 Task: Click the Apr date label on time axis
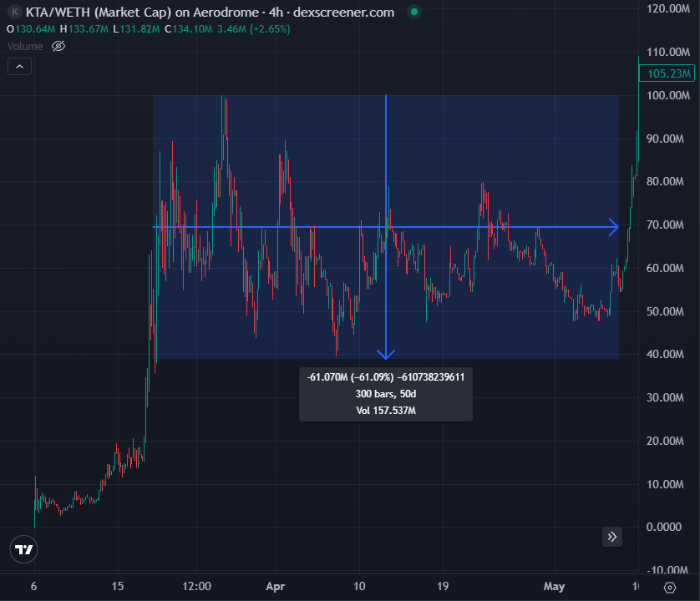tap(275, 586)
